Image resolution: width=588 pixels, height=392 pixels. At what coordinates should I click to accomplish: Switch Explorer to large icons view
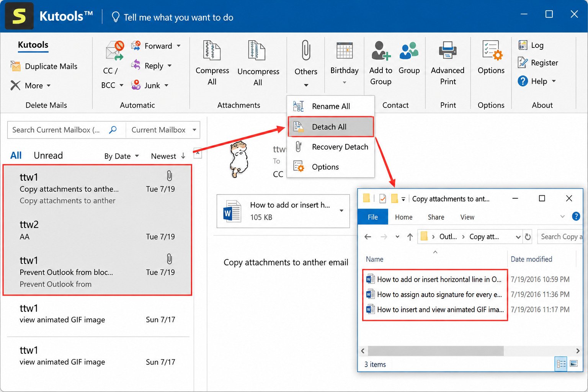(573, 364)
